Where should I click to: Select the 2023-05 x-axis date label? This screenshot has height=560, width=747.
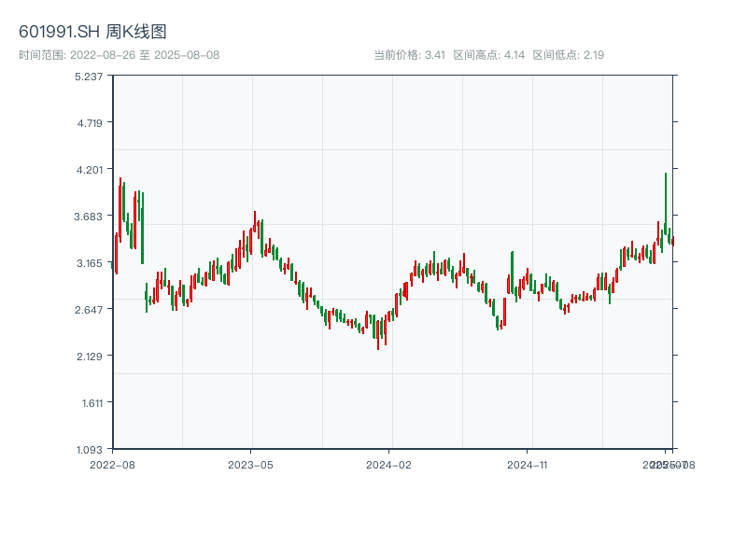pos(250,464)
